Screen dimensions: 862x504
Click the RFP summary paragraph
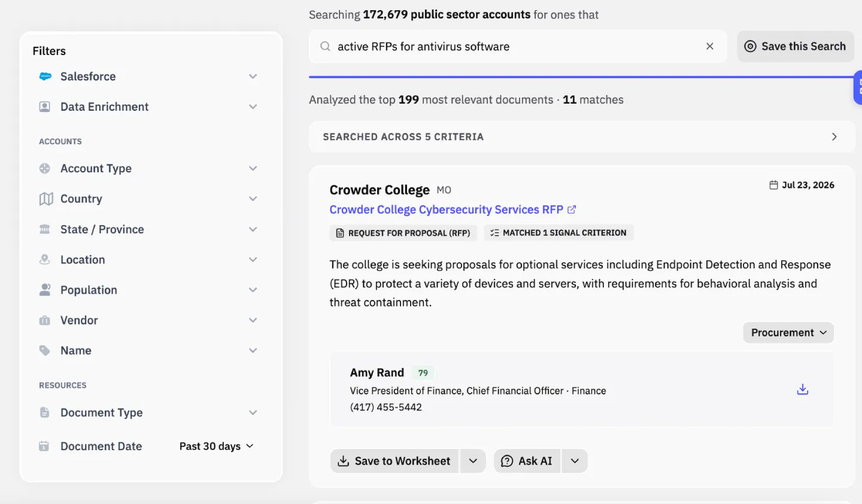click(580, 283)
